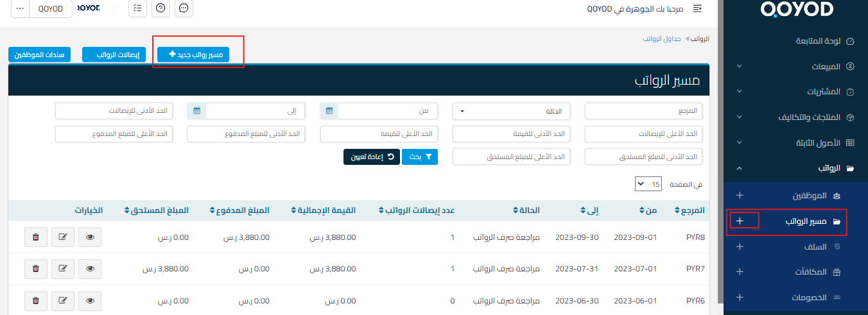868x315 pixels.
Task: Click the الحد الأدنى للمبلغ المستحق field
Action: tap(643, 157)
